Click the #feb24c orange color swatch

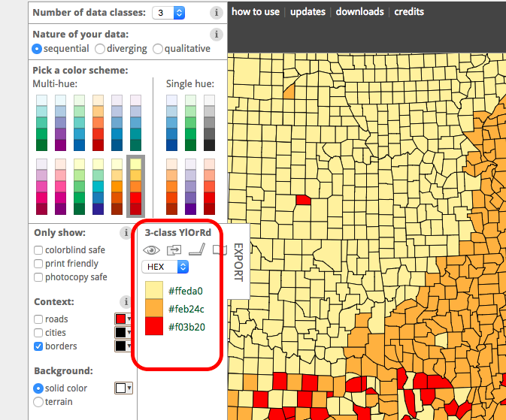click(153, 308)
